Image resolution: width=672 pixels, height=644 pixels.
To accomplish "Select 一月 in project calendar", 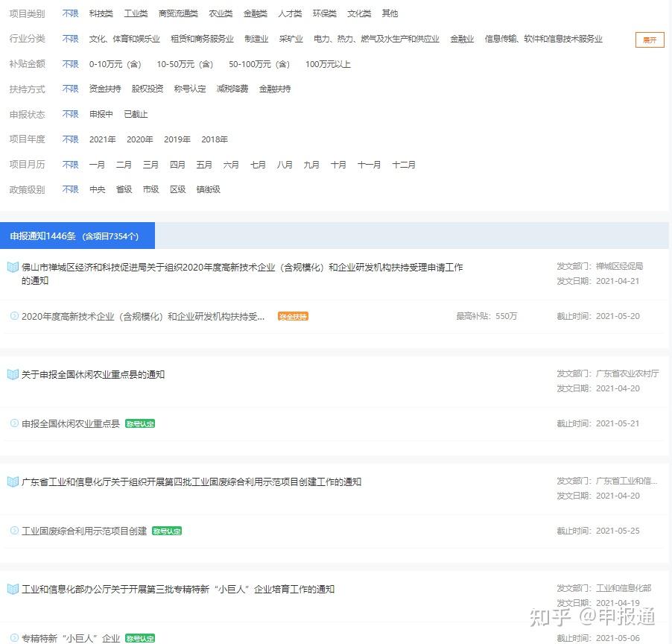I will (x=97, y=165).
